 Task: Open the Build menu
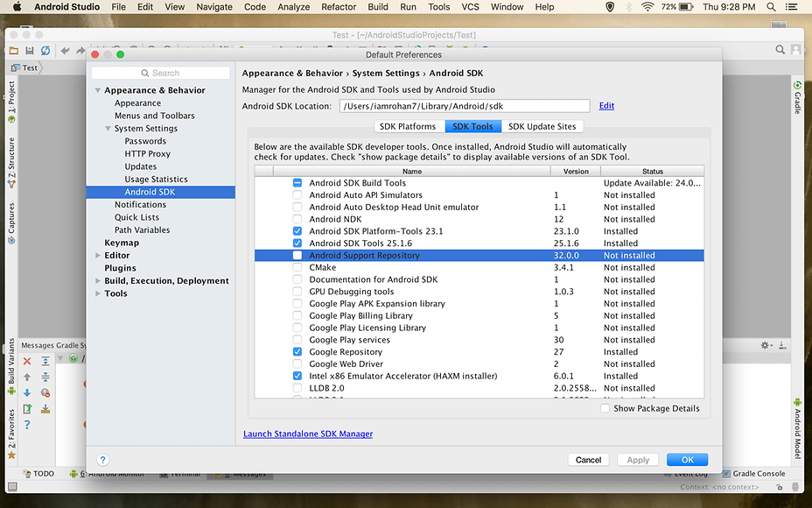[x=378, y=7]
